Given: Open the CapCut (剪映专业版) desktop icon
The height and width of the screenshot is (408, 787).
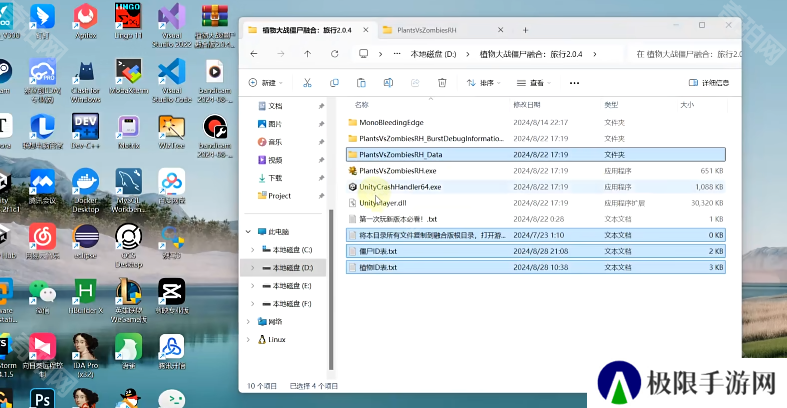Looking at the screenshot, I should tap(172, 297).
